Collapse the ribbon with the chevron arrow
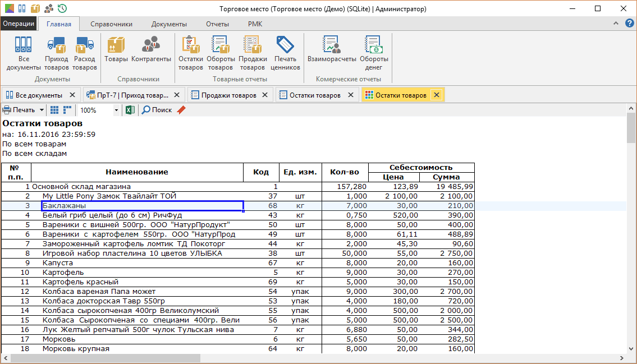 click(617, 24)
